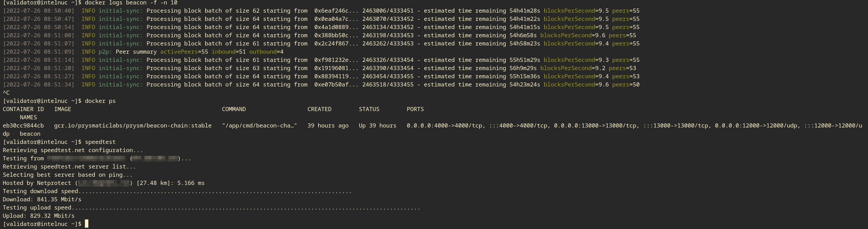Click 'Upload: 829.32 Mbit/s' result
Screen dimensions: 868x229
pyautogui.click(x=39, y=216)
